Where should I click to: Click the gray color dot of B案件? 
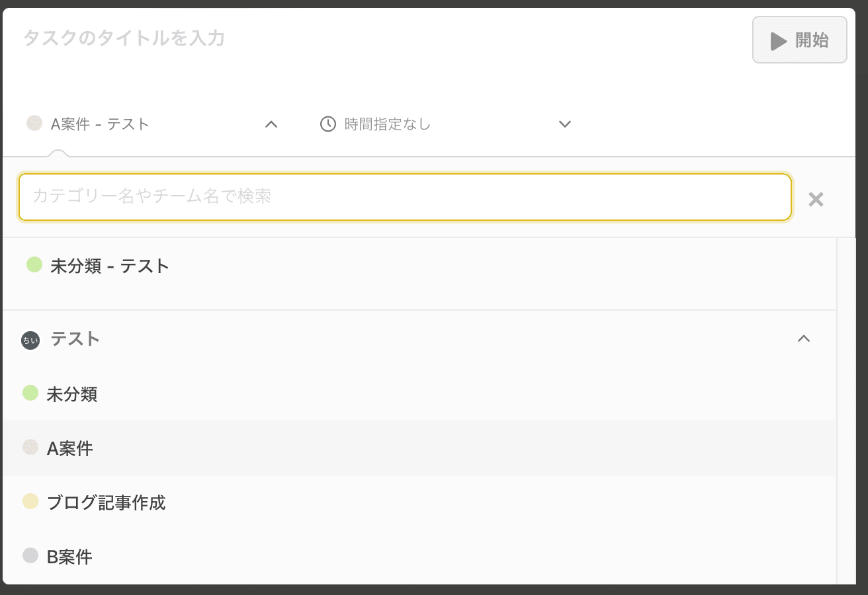pyautogui.click(x=30, y=555)
